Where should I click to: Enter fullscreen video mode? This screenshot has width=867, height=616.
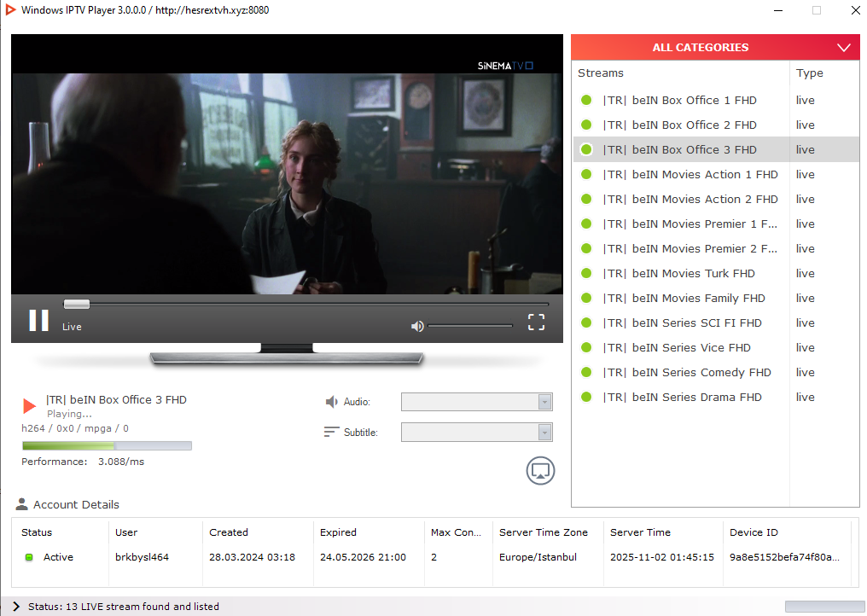[x=536, y=322]
